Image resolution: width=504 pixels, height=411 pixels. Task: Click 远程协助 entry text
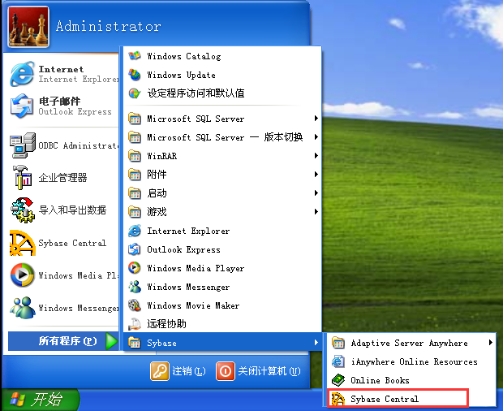click(167, 324)
